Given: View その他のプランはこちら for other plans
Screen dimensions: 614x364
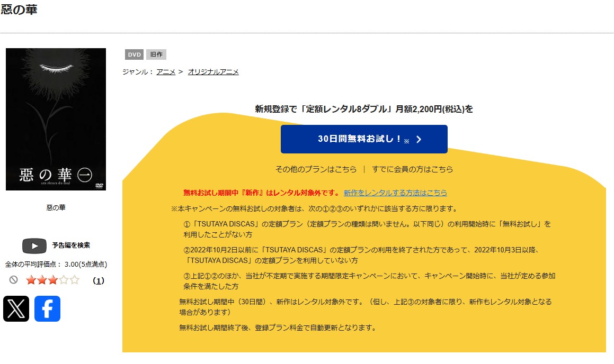Looking at the screenshot, I should [316, 169].
